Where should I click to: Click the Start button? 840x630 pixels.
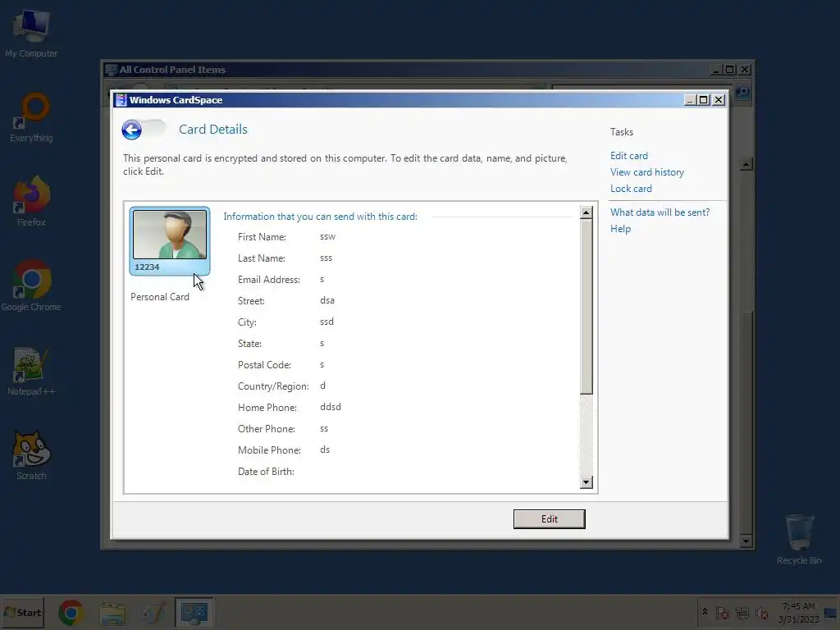(22, 612)
